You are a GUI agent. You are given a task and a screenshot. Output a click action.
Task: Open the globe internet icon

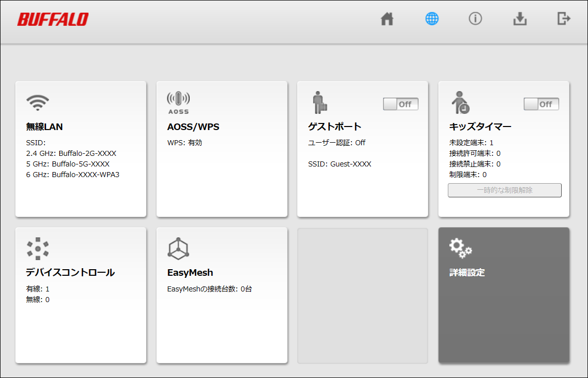coord(432,19)
